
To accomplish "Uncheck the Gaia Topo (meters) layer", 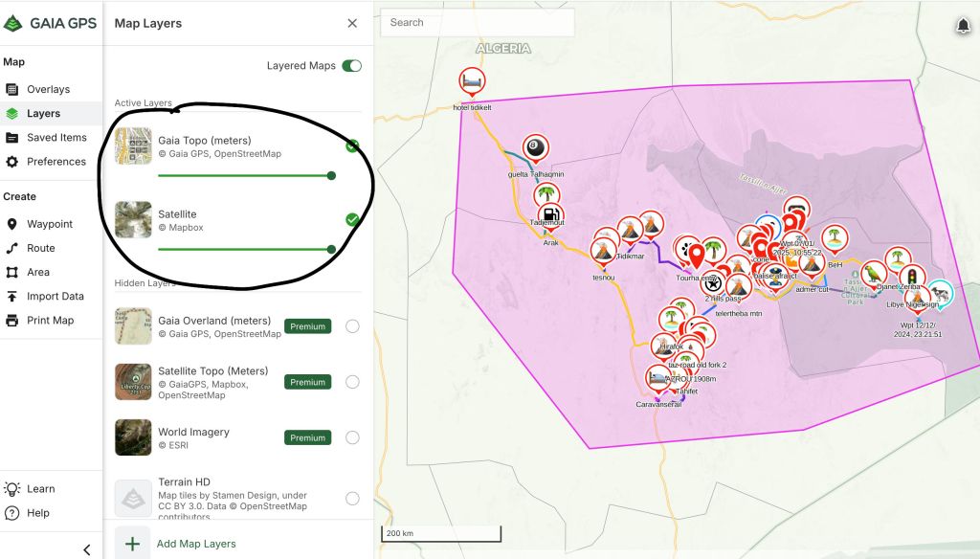I will tap(352, 146).
